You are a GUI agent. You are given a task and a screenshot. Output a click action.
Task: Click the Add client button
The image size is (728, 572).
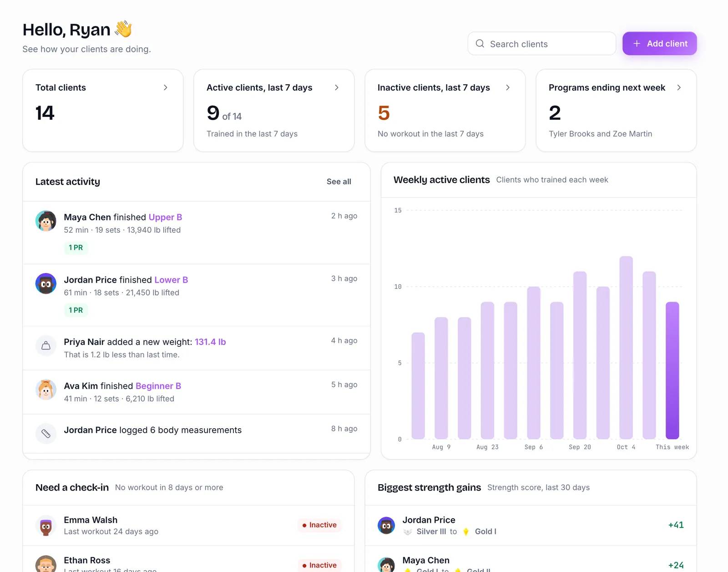660,44
